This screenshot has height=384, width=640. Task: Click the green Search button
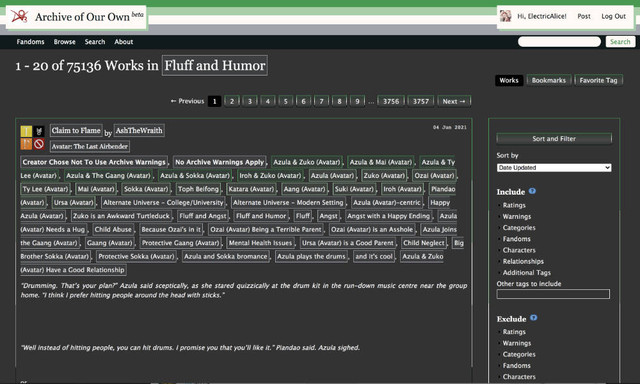(x=620, y=42)
